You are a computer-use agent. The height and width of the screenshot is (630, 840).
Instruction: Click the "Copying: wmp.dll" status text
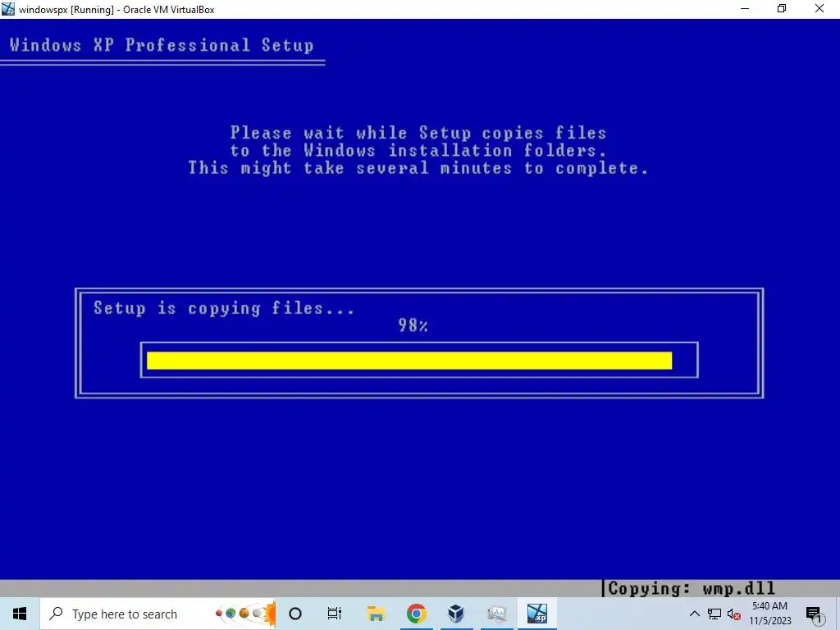[692, 588]
